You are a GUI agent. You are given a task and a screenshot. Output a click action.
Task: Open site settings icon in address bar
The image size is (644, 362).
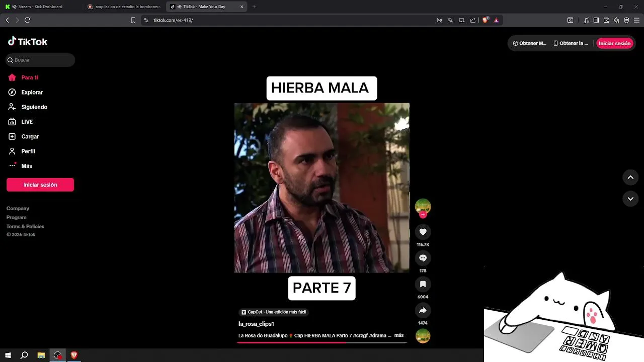[146, 20]
